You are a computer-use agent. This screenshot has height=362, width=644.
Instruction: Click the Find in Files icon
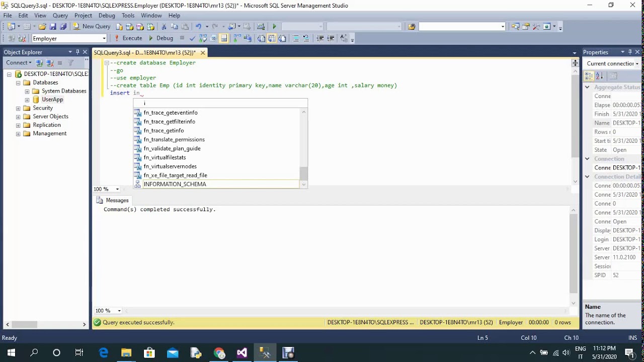coord(412,27)
